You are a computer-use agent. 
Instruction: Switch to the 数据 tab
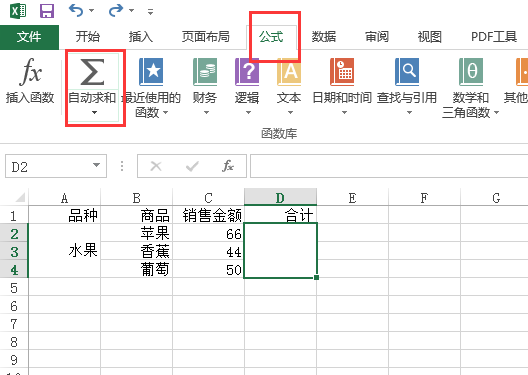click(x=324, y=37)
